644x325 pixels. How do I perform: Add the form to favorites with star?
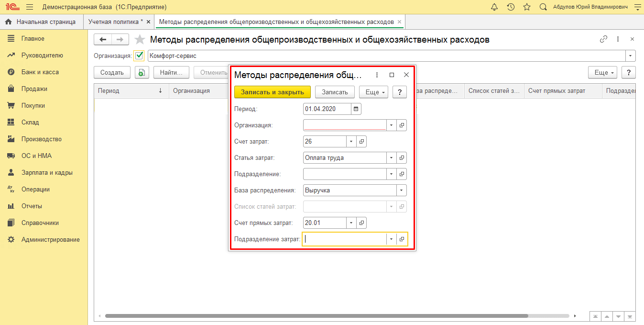coord(140,40)
